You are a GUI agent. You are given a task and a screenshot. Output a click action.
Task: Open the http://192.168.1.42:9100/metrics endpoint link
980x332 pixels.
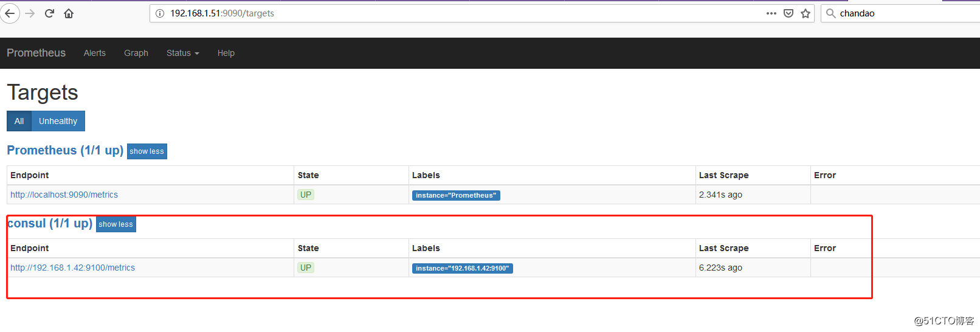(x=72, y=268)
